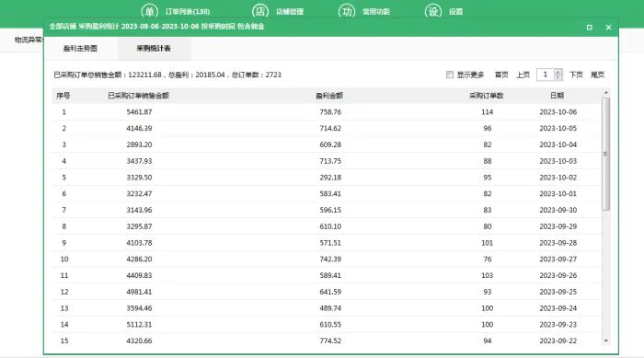This screenshot has width=644, height=358.
Task: Increase page number with stepper up arrow
Action: tap(558, 72)
